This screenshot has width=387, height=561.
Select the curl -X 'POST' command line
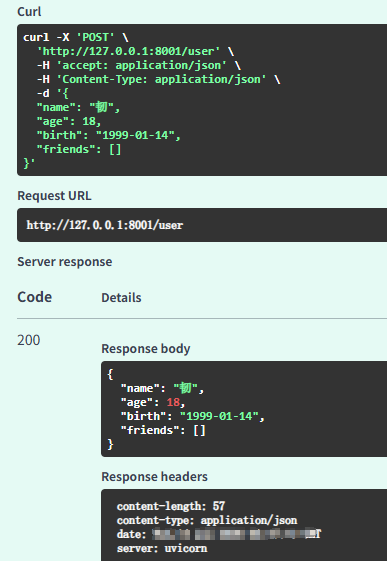click(76, 37)
